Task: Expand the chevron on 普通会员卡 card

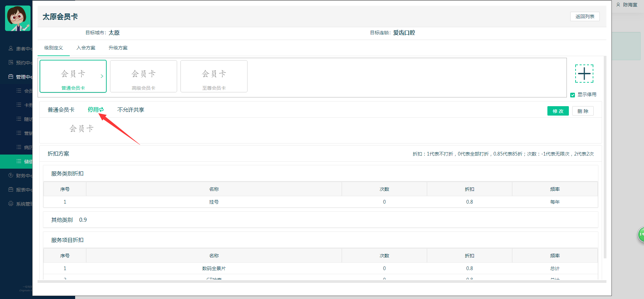Action: (x=102, y=76)
